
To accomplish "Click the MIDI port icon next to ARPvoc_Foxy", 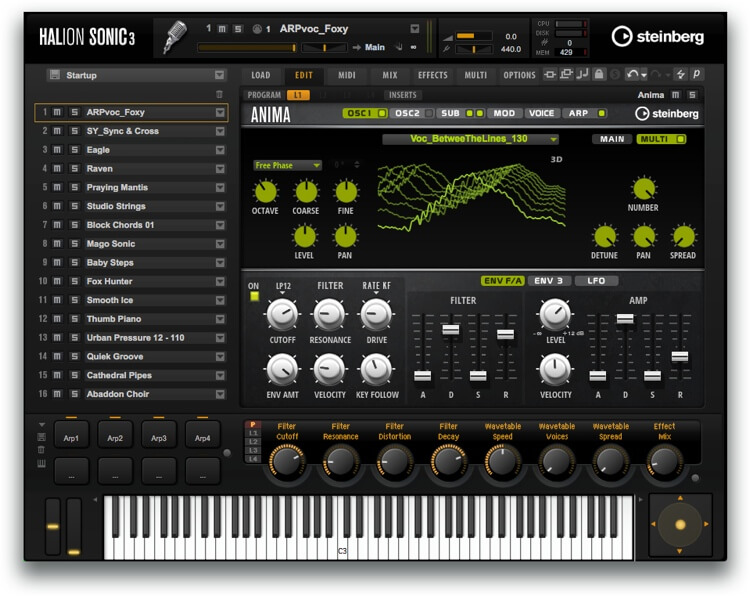I will click(x=257, y=29).
